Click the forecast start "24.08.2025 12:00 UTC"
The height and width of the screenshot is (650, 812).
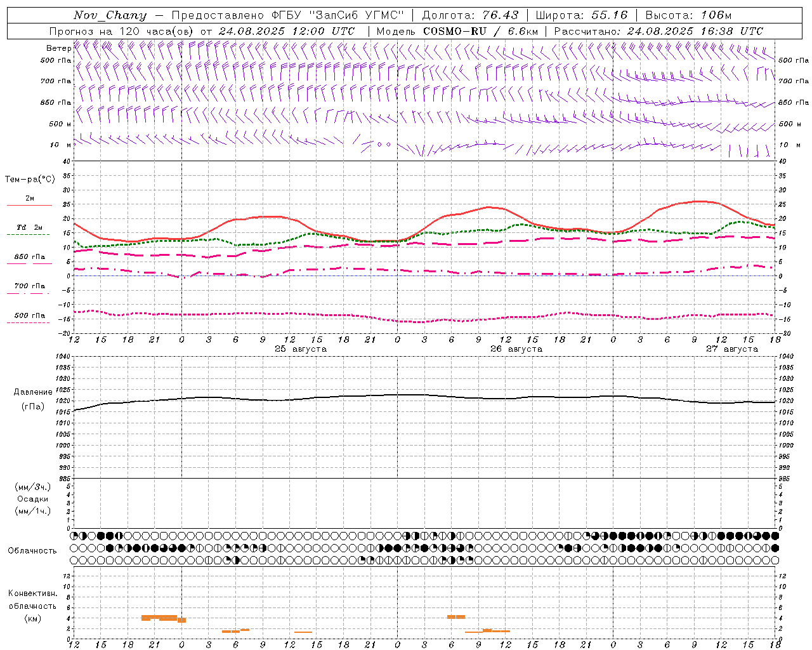point(287,31)
